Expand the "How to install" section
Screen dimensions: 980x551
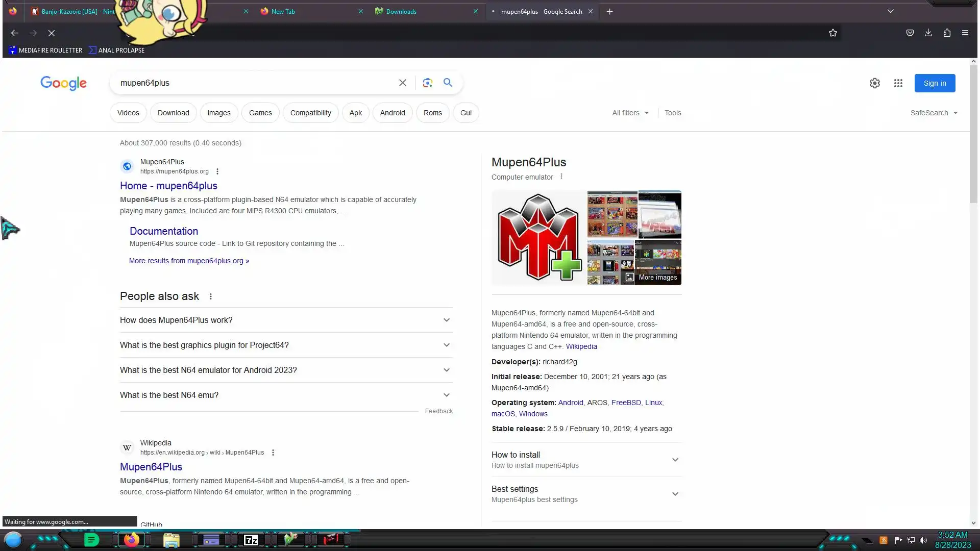click(586, 460)
